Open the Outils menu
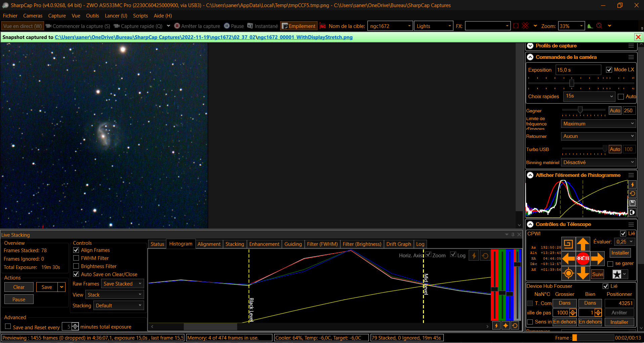The height and width of the screenshot is (343, 644). [92, 16]
